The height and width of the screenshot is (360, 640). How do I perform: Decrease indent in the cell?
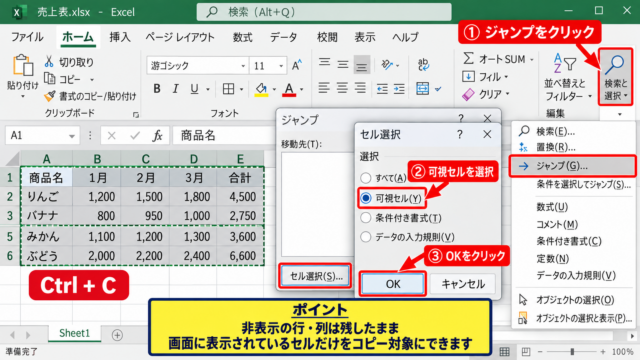coord(382,89)
